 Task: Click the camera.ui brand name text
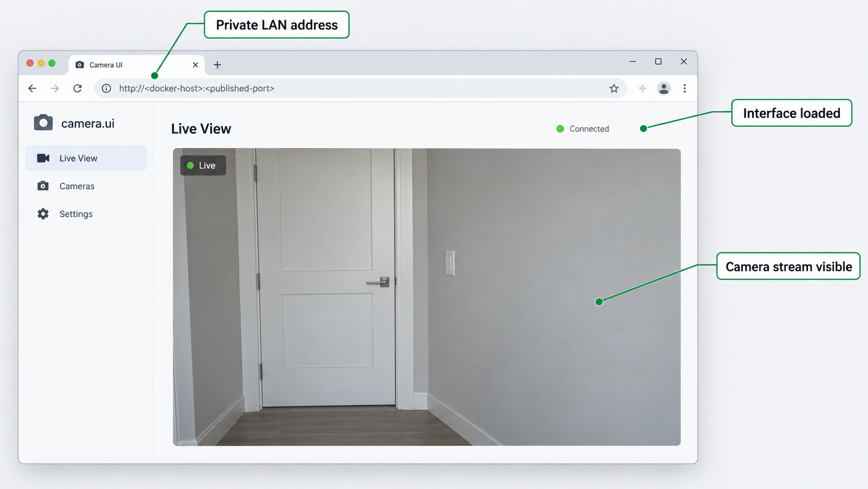click(x=88, y=123)
